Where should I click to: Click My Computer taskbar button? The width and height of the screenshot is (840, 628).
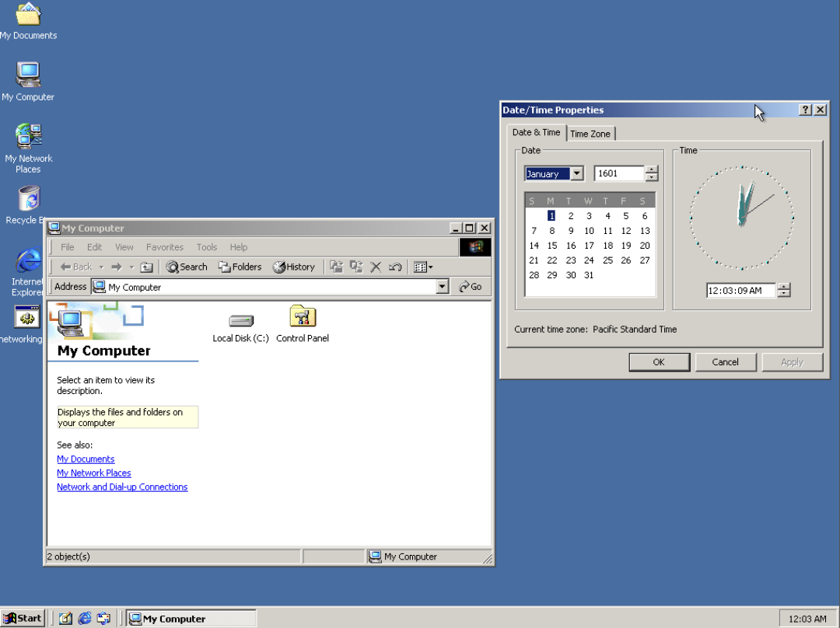[x=191, y=619]
